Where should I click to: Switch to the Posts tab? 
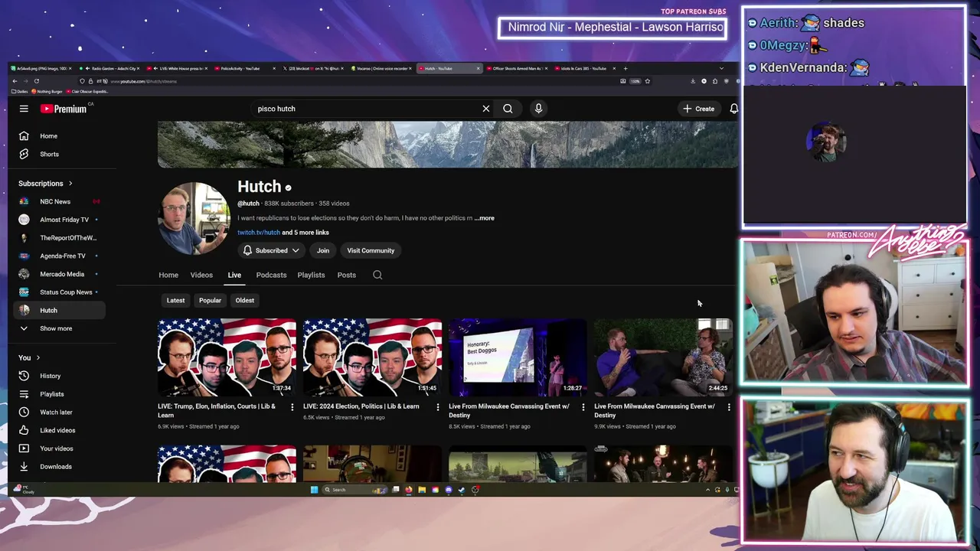click(346, 275)
